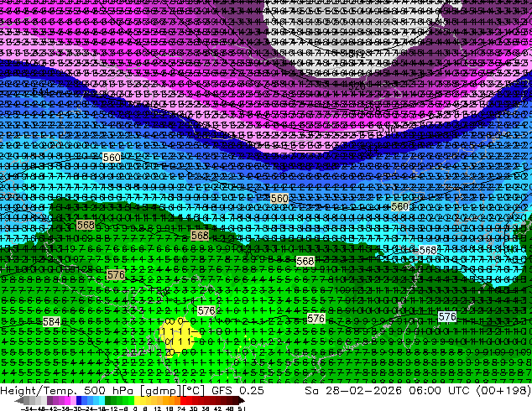This screenshot has width=532, height=411.
Task: Click the orange swatch in the legend
Action: click(172, 400)
